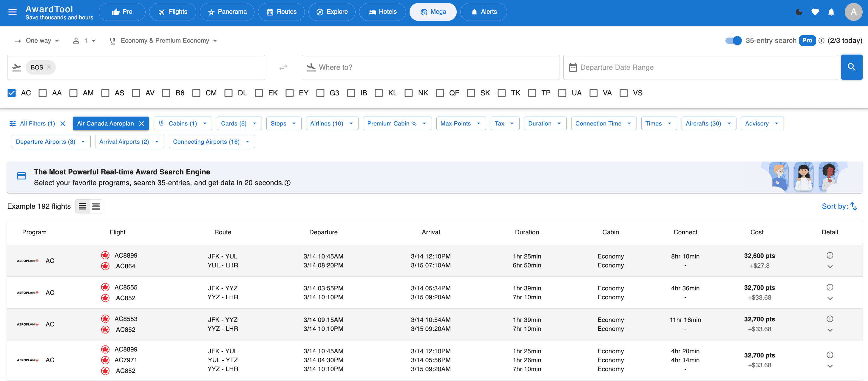868x381 pixels.
Task: Open info for AC8553 flight row
Action: click(x=830, y=319)
